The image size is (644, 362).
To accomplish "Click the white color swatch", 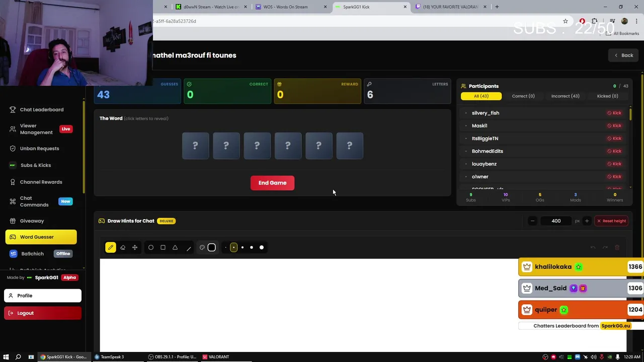I will point(212,247).
